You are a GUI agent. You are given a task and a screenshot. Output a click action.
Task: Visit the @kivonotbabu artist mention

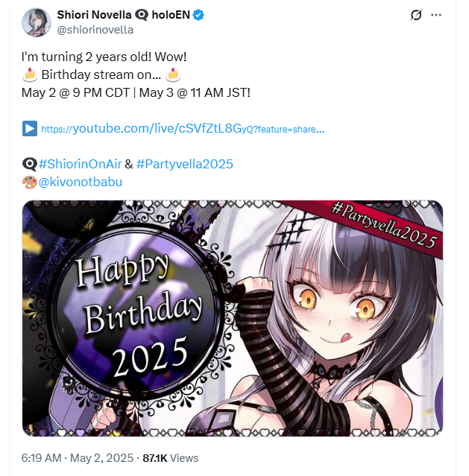pyautogui.click(x=81, y=182)
